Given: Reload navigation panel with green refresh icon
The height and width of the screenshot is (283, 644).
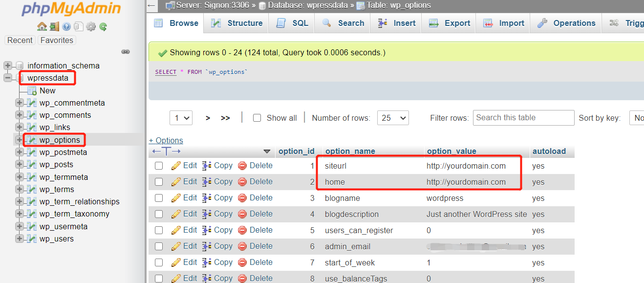Looking at the screenshot, I should [103, 27].
